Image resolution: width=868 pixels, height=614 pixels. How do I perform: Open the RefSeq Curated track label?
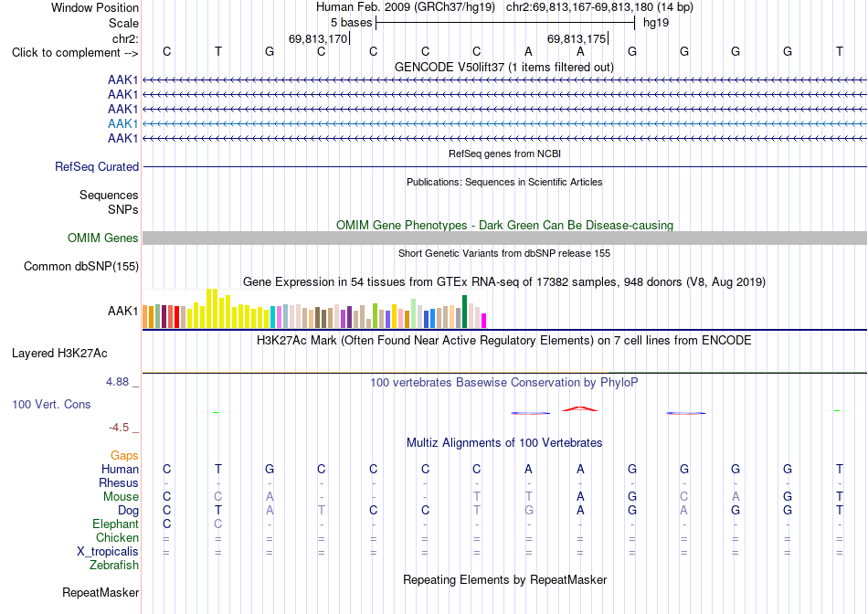point(97,166)
